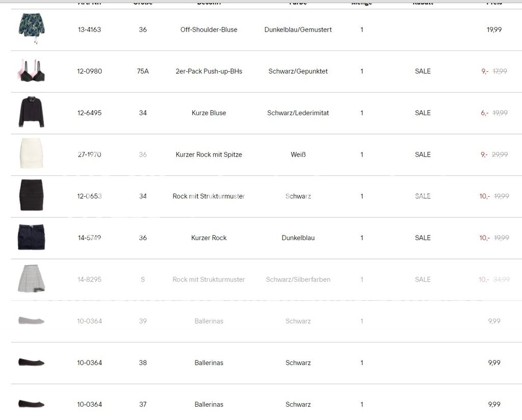Open the Off-Shoulder-Bluse description link

[208, 30]
